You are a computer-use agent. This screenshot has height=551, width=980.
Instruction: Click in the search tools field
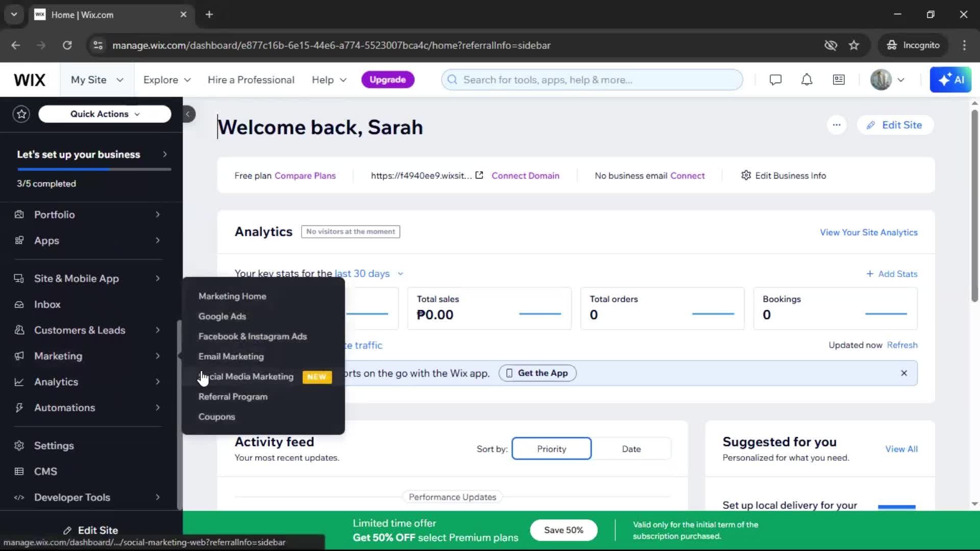click(592, 80)
